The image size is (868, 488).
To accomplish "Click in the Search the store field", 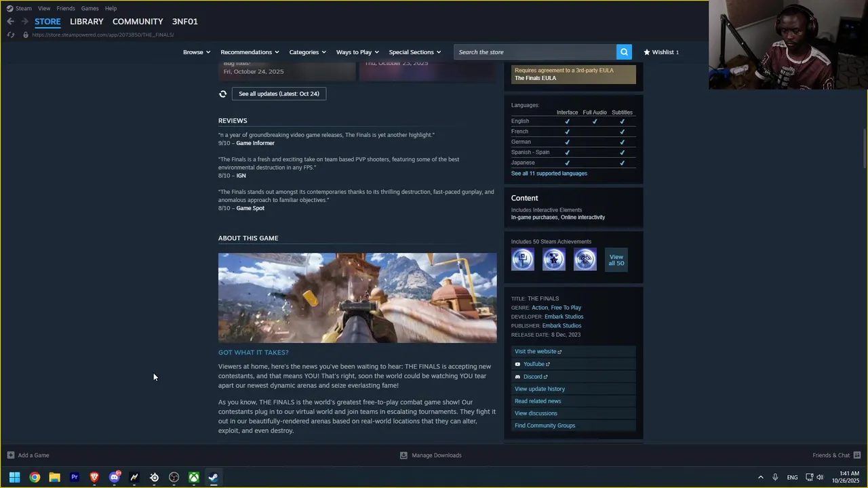I will pyautogui.click(x=535, y=52).
